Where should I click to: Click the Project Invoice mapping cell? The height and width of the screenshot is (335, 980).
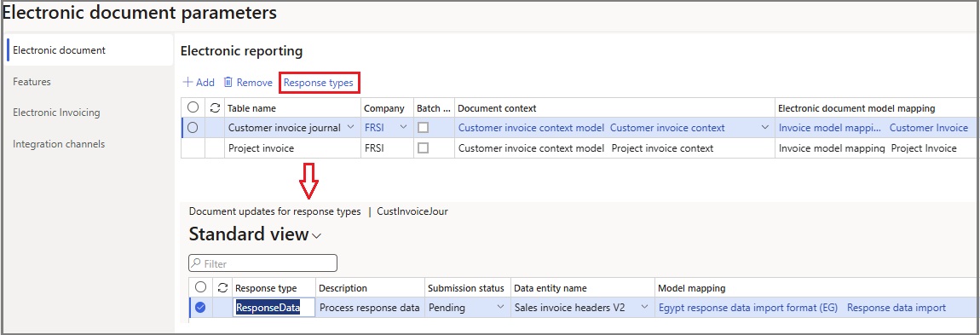924,148
